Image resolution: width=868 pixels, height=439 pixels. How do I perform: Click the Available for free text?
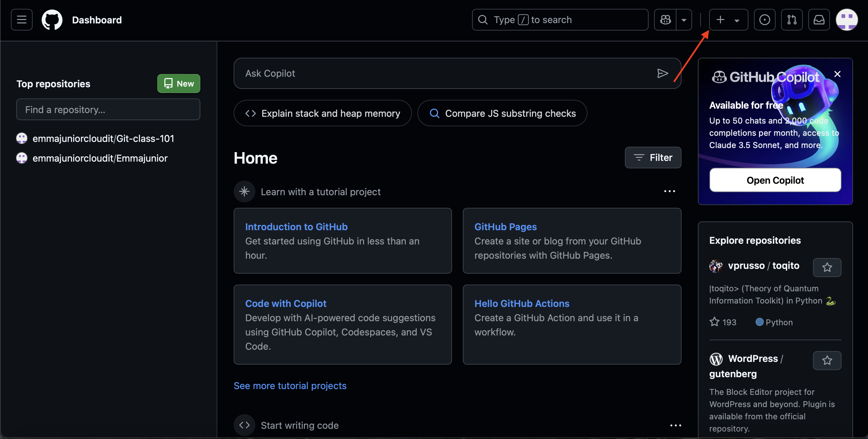pos(746,105)
